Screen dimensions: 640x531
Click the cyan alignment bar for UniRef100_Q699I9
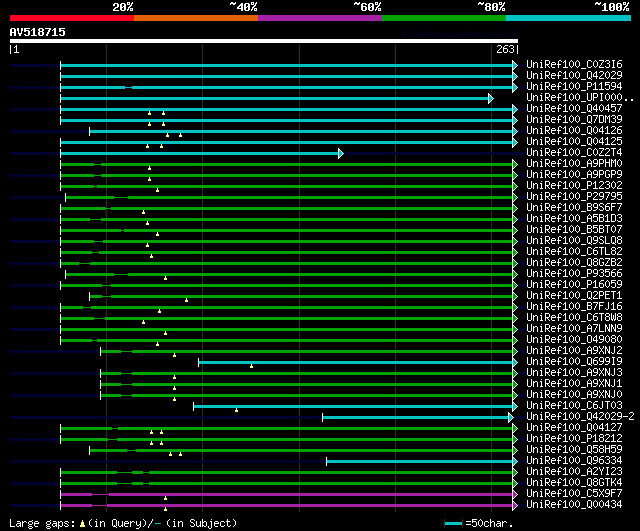(356, 362)
